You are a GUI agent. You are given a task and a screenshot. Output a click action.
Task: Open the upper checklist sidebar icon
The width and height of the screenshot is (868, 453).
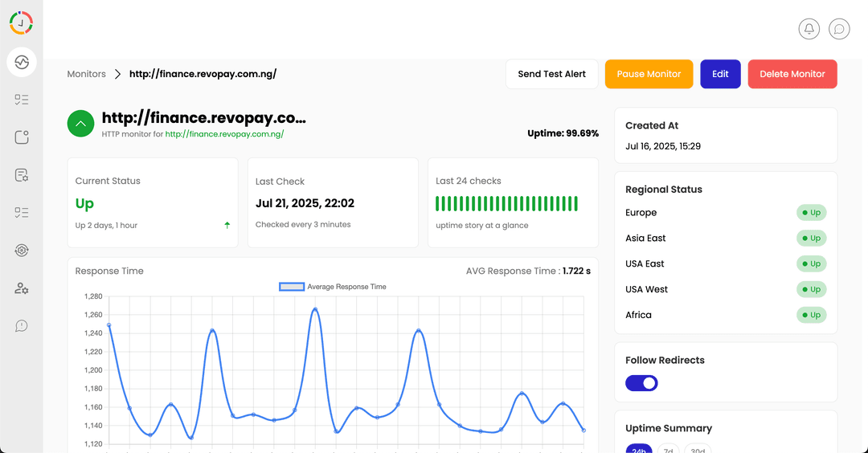[22, 100]
